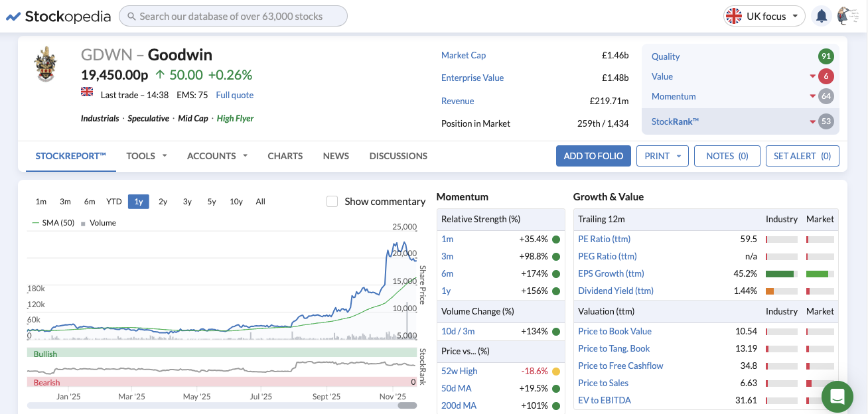Image resolution: width=868 pixels, height=414 pixels.
Task: Click the Price to Sales market red bar
Action: coord(809,383)
